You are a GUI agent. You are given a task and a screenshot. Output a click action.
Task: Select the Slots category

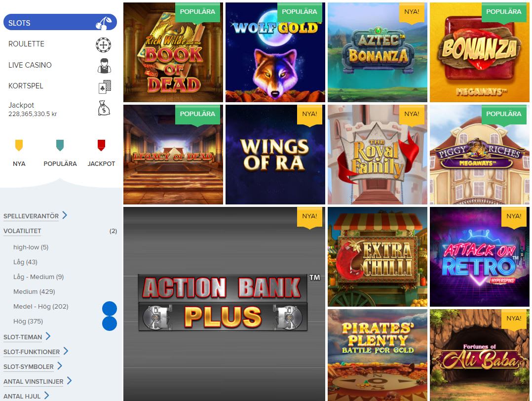60,22
